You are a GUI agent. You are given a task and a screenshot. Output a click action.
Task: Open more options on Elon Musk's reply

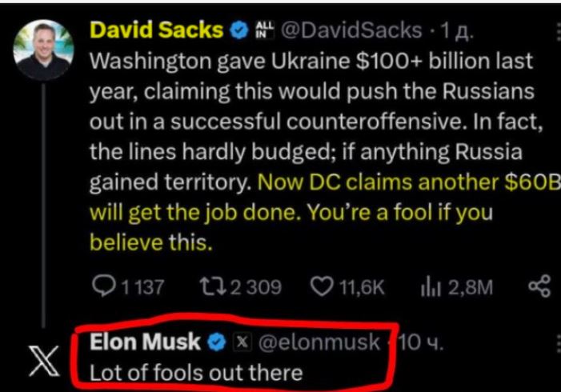point(558,343)
